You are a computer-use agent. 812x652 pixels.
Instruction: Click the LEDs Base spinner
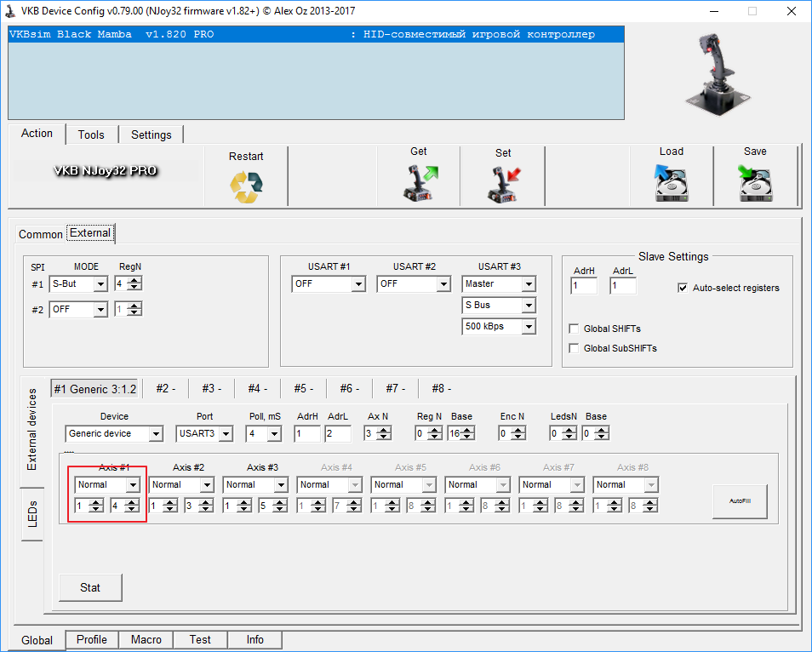pyautogui.click(x=596, y=434)
